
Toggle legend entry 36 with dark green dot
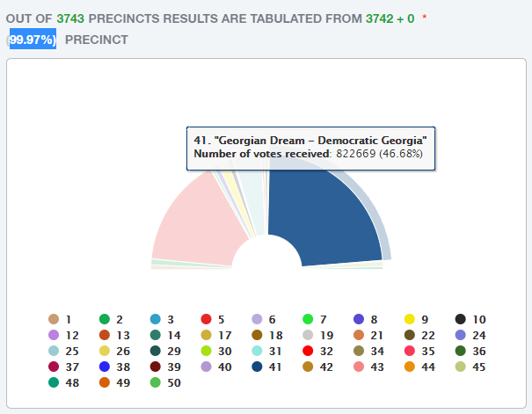[x=462, y=351]
